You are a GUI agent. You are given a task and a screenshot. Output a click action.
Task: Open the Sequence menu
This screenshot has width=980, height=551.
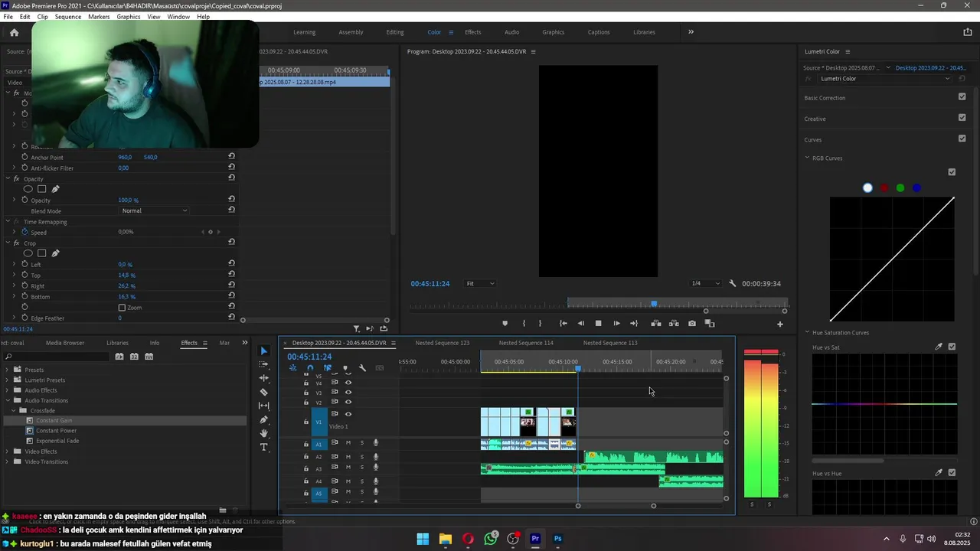pyautogui.click(x=68, y=17)
